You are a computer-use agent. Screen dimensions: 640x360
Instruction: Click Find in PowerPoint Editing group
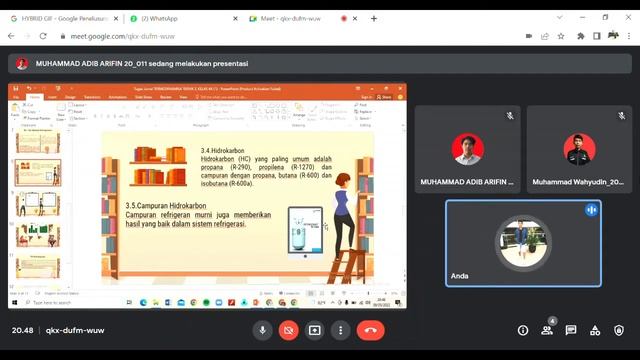tap(361, 105)
